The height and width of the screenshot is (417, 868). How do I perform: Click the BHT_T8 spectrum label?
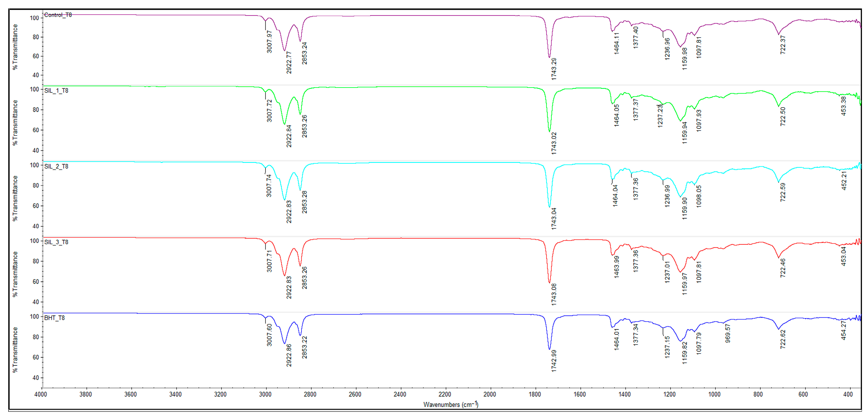click(x=54, y=318)
